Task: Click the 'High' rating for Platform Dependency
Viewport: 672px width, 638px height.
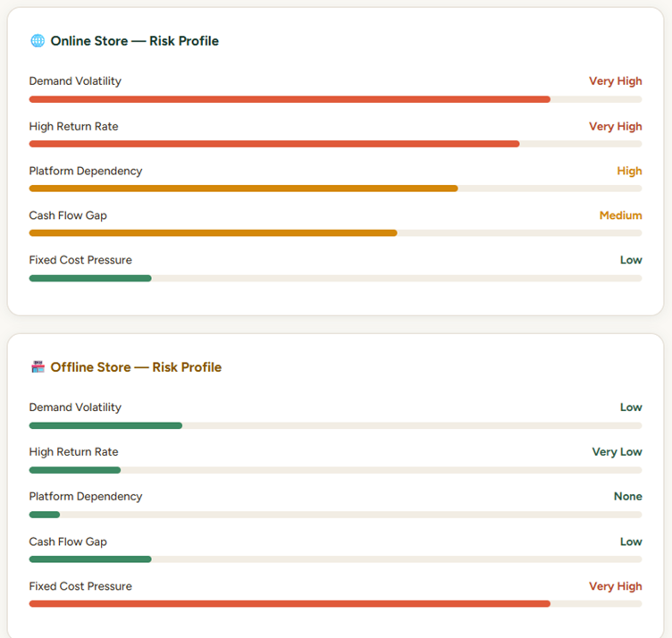Action: coord(629,171)
